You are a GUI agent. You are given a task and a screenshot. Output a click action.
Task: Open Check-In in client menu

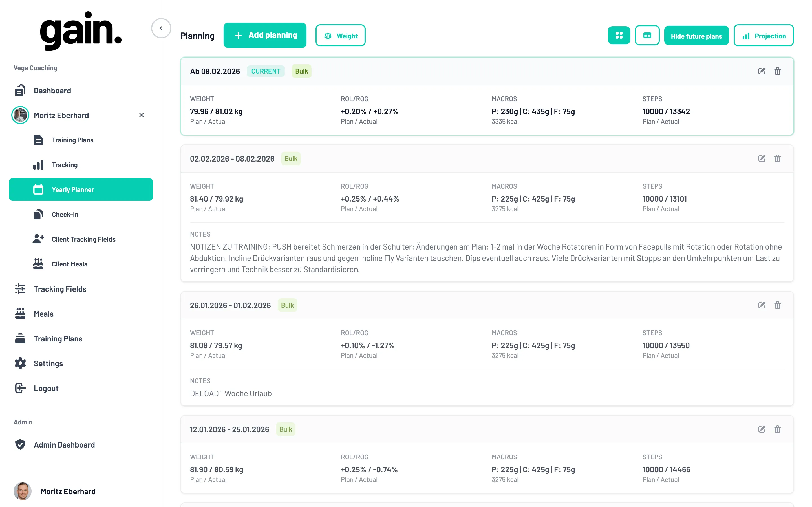tap(65, 215)
